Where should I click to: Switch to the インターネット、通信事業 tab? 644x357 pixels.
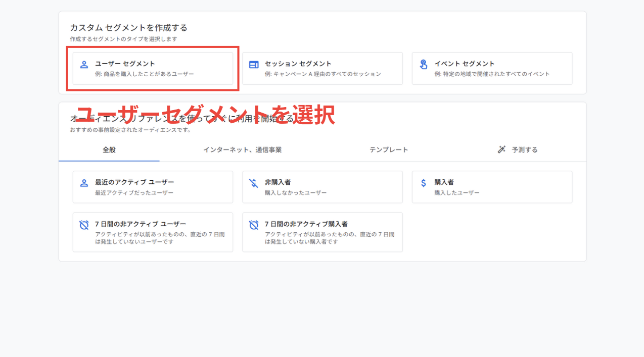[x=243, y=150]
